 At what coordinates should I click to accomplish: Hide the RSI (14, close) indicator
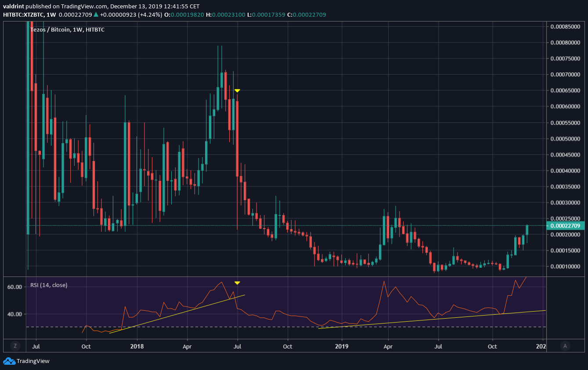tap(49, 285)
